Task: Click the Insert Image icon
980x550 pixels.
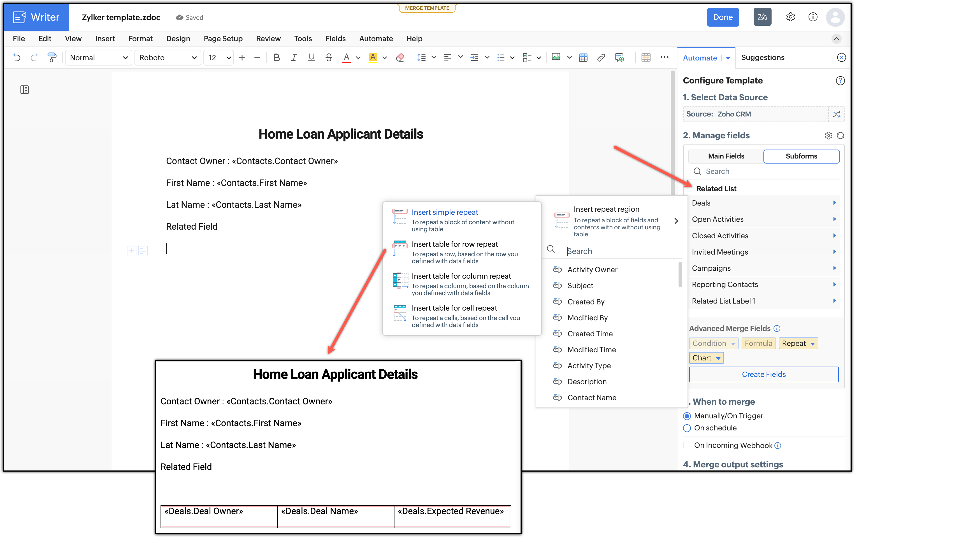Action: (x=556, y=57)
